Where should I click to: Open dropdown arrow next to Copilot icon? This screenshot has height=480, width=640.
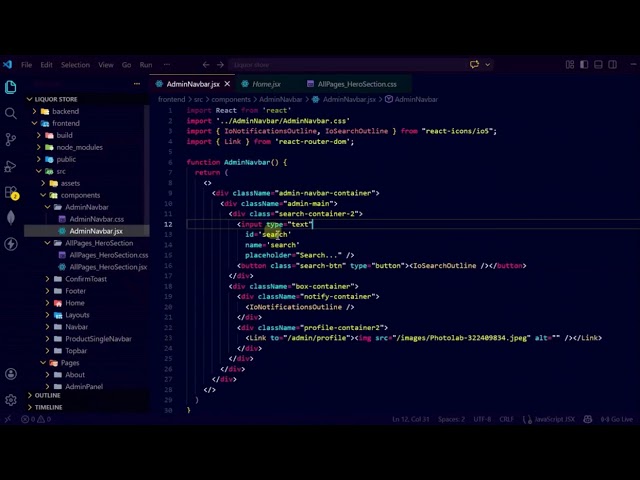click(488, 64)
